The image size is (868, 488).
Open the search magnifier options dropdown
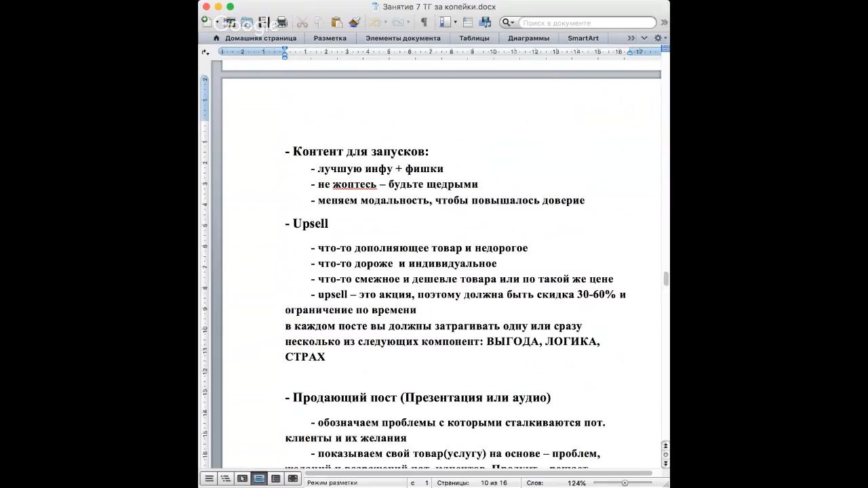[x=509, y=23]
